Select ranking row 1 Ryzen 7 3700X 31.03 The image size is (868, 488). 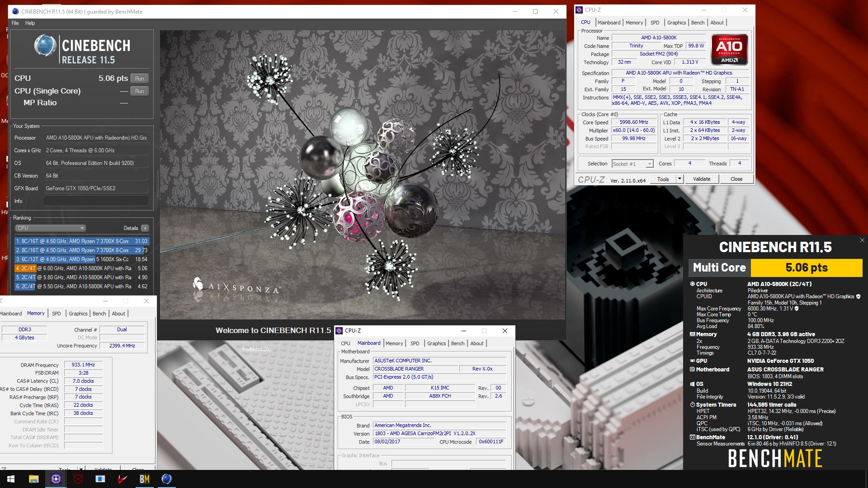(82, 241)
